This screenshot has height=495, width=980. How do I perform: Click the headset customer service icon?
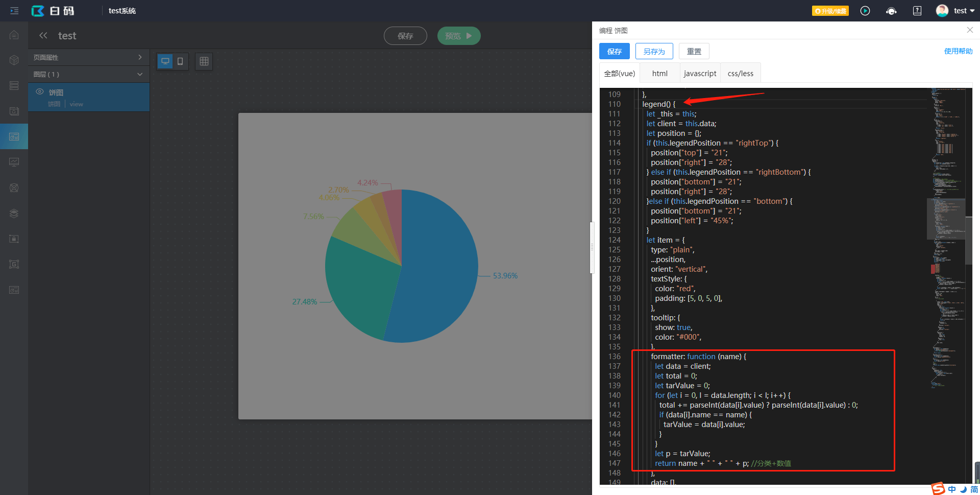click(891, 11)
